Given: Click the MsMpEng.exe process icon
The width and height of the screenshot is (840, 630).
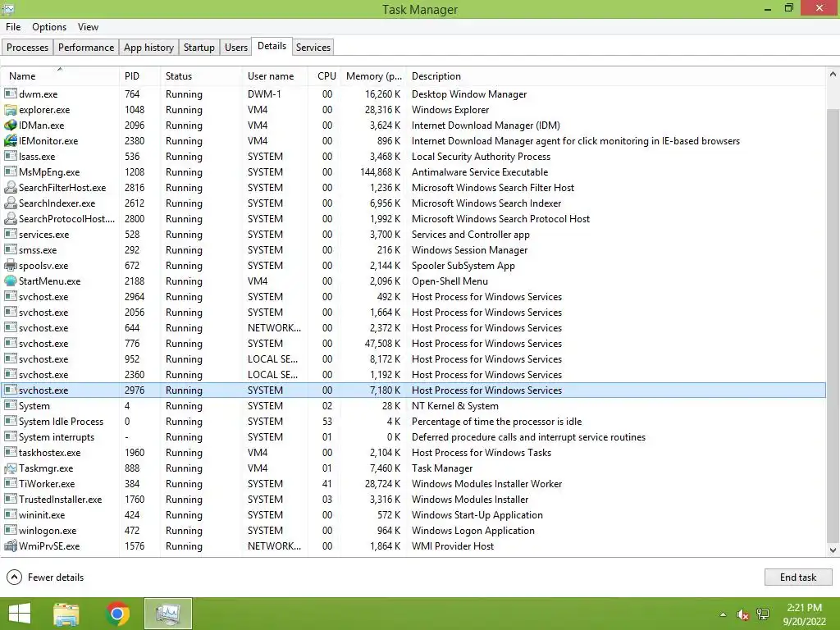Looking at the screenshot, I should 10,171.
